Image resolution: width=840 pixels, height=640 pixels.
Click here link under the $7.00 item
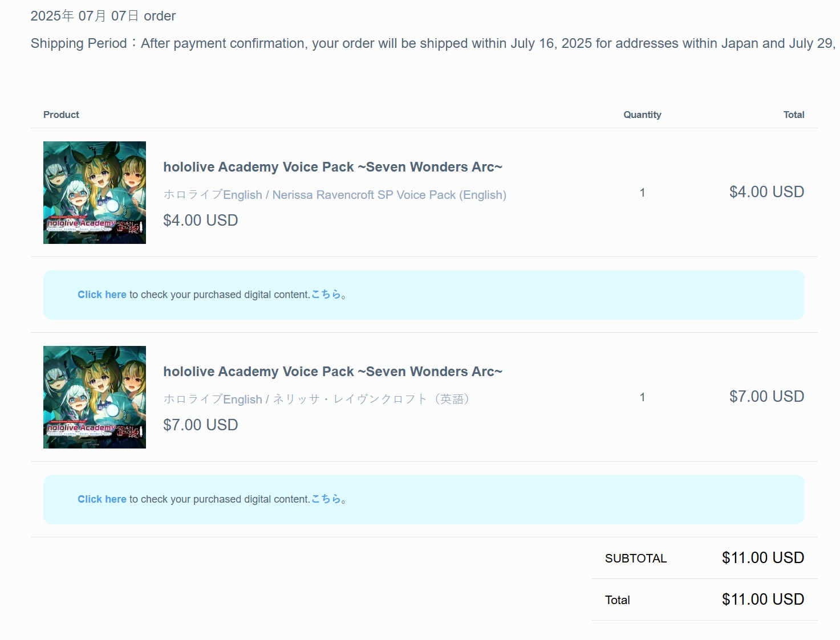click(102, 499)
